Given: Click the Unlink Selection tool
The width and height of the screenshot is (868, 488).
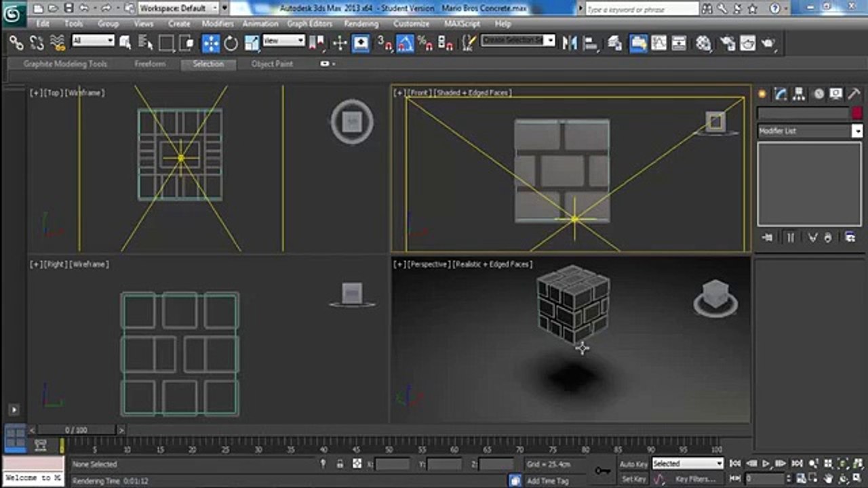Looking at the screenshot, I should coord(37,43).
